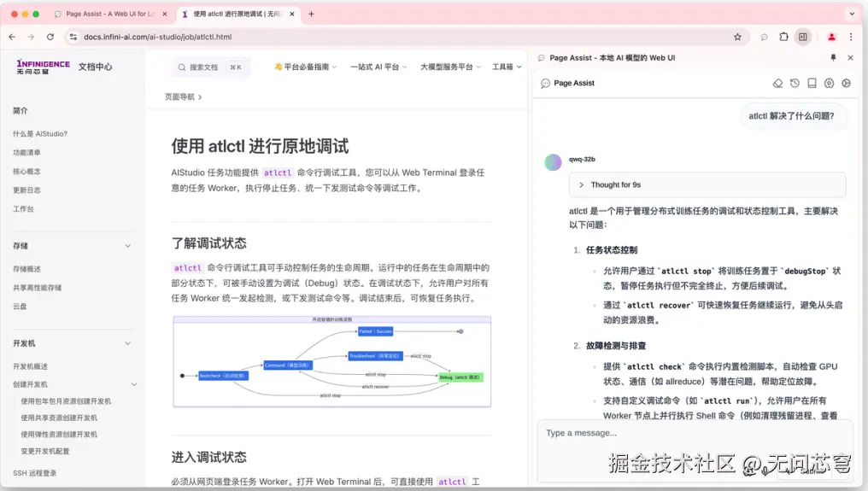This screenshot has width=868, height=491.
Task: Open model settings icon in Page Assist
Action: 829,83
